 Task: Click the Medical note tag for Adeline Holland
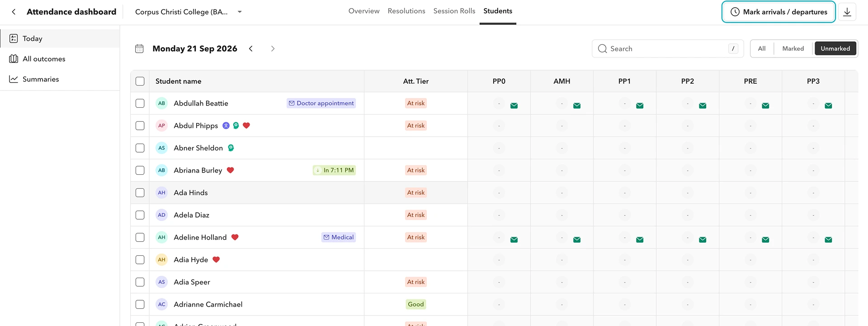coord(339,237)
